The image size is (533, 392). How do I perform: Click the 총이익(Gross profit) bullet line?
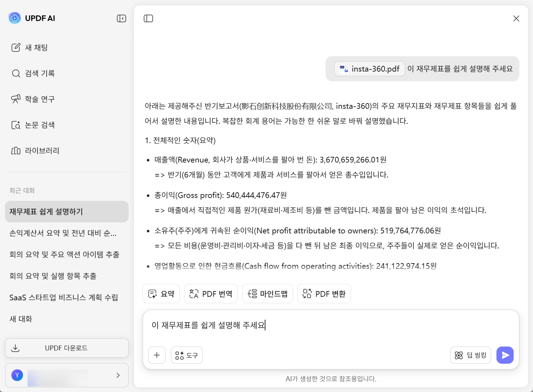coord(221,195)
